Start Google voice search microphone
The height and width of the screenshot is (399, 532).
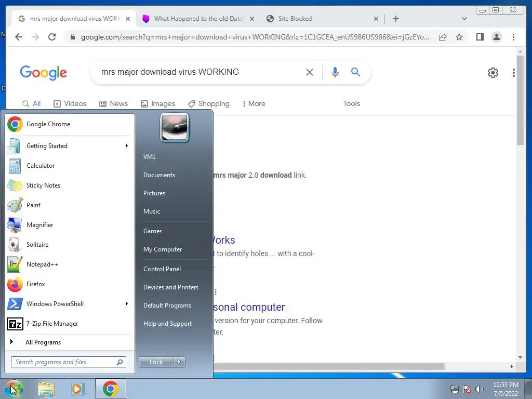pos(335,72)
